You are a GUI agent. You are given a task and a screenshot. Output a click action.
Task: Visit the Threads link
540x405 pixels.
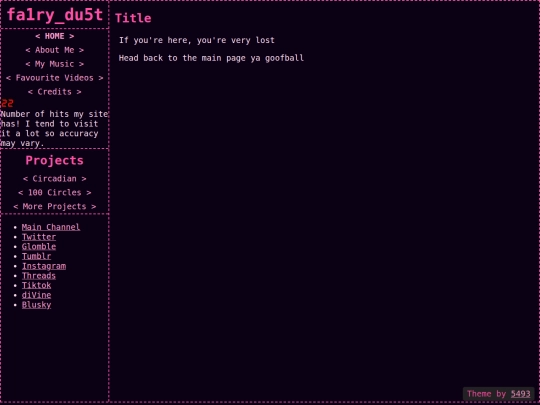click(39, 276)
